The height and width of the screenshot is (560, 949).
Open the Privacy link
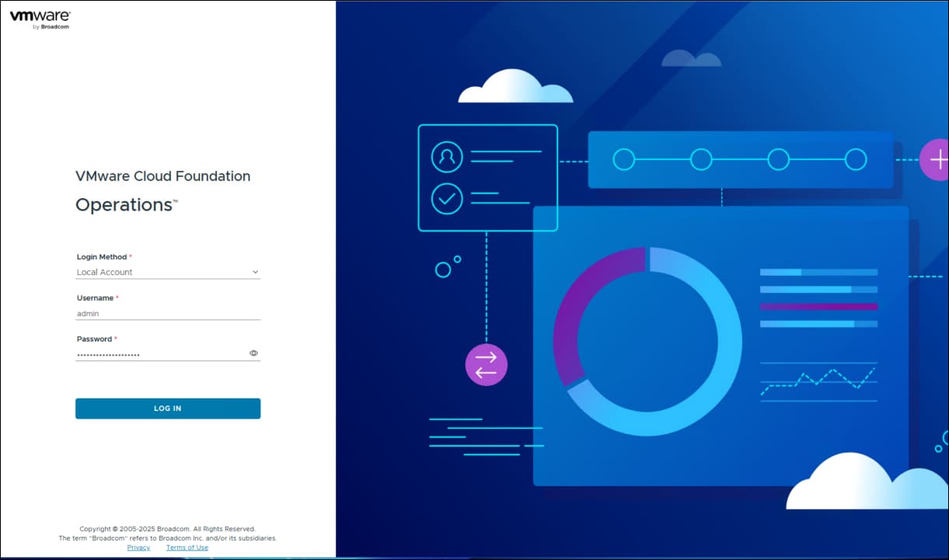coord(138,548)
